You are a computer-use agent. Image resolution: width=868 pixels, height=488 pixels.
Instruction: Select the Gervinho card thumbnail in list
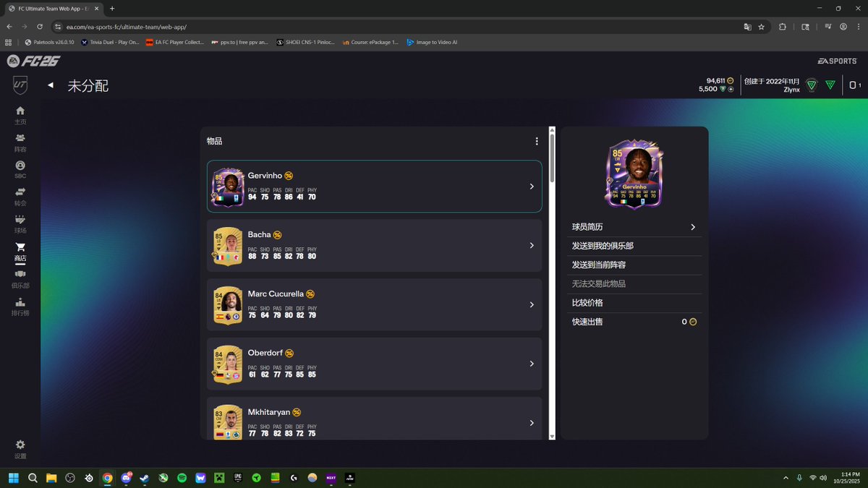tap(228, 187)
